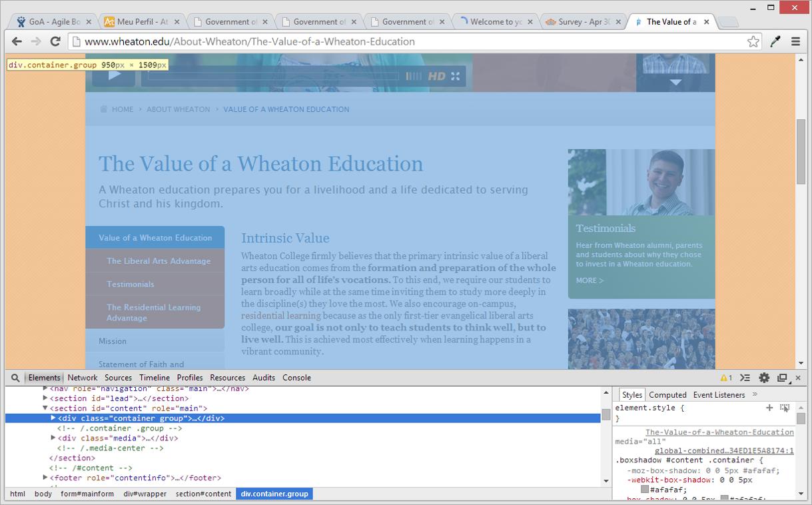
Task: Open the Profiles panel tab
Action: [x=190, y=378]
